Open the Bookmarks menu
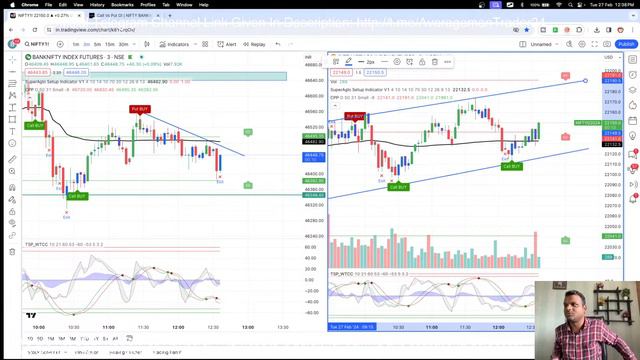 click(x=122, y=4)
